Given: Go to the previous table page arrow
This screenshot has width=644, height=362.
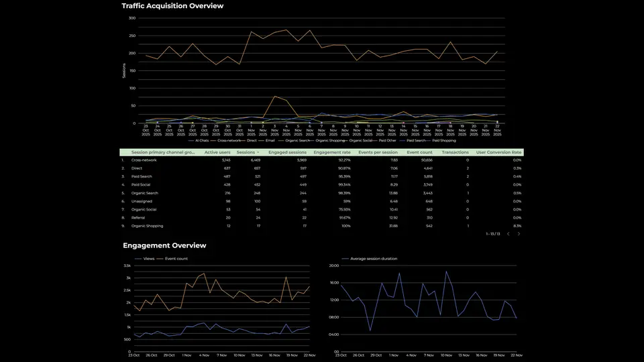Looking at the screenshot, I should coord(508,234).
